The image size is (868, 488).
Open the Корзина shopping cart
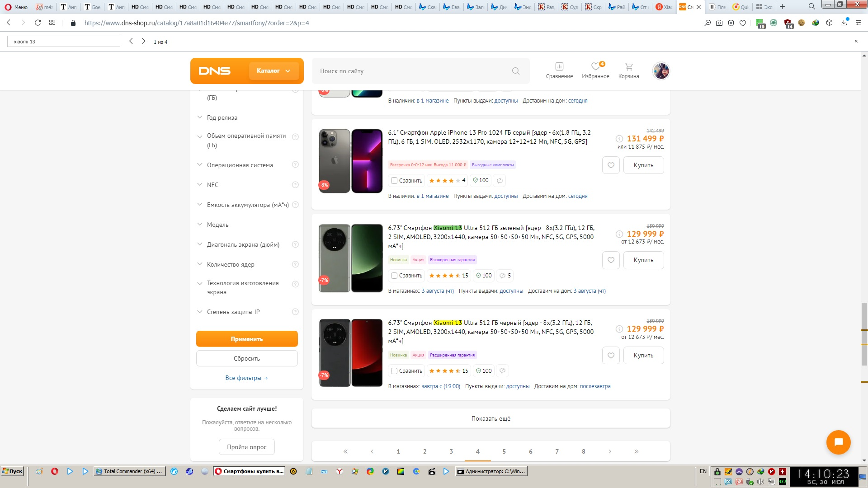[x=628, y=70]
